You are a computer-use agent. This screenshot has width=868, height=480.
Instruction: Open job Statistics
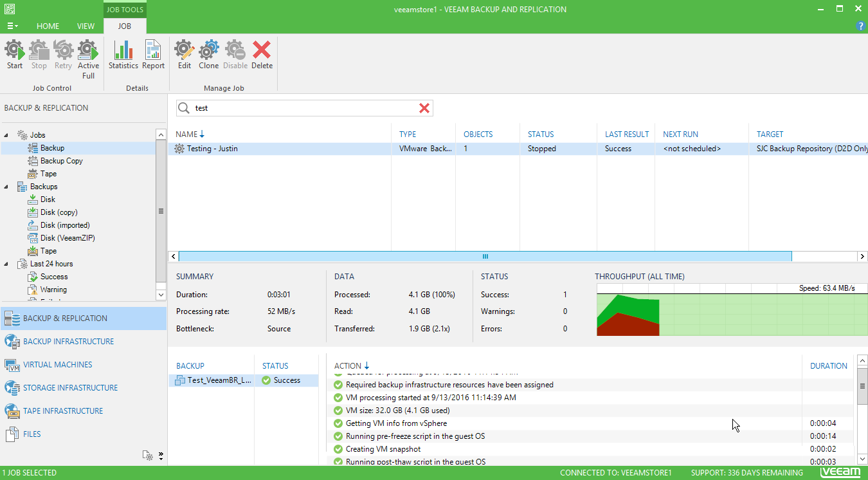pos(123,55)
